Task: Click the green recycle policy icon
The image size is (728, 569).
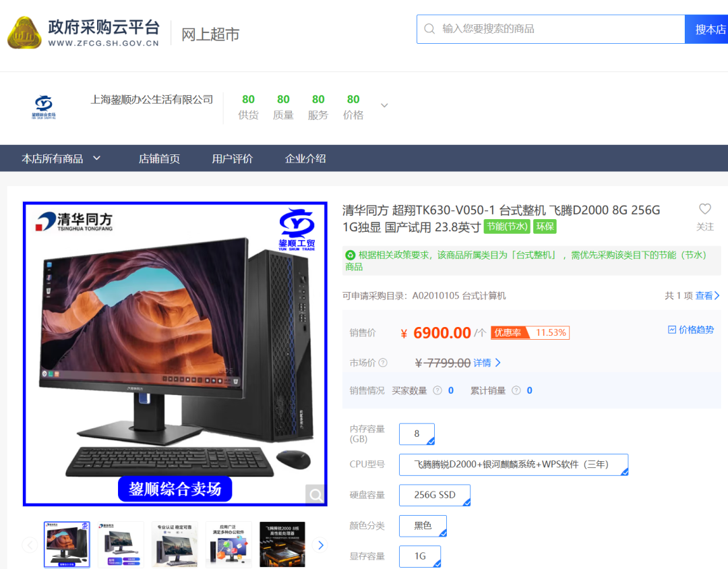Action: coord(350,255)
